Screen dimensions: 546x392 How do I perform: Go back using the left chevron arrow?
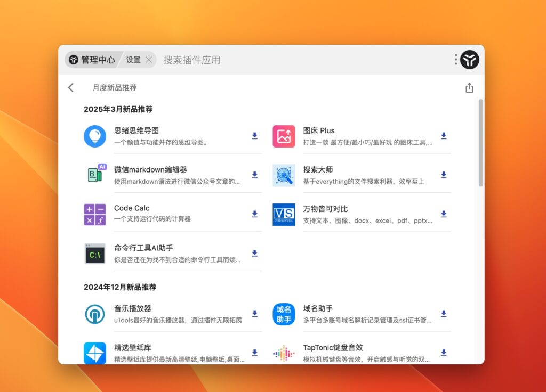point(70,87)
